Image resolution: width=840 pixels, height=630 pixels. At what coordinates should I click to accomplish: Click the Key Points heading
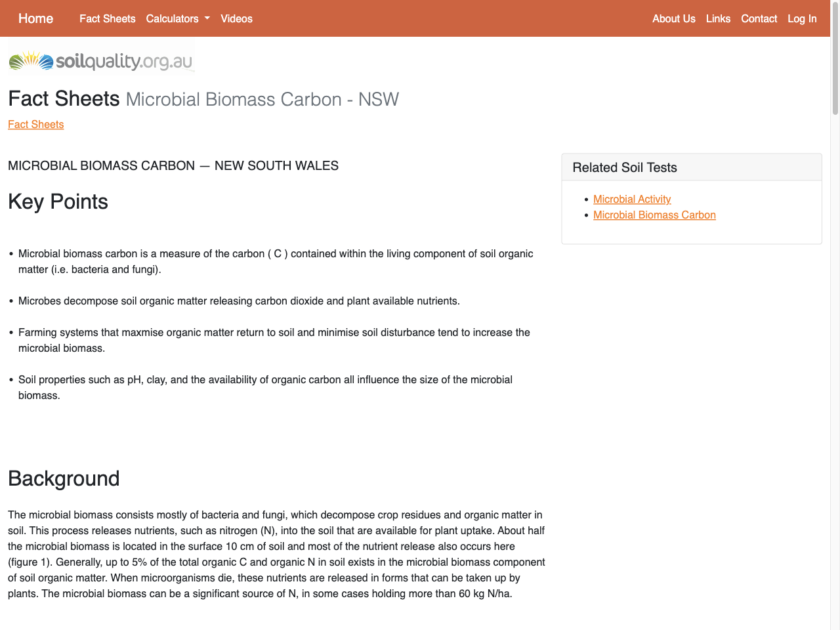(x=58, y=201)
